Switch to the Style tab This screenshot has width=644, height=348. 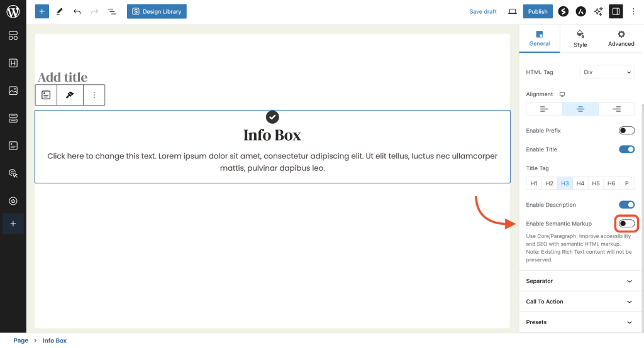point(580,38)
